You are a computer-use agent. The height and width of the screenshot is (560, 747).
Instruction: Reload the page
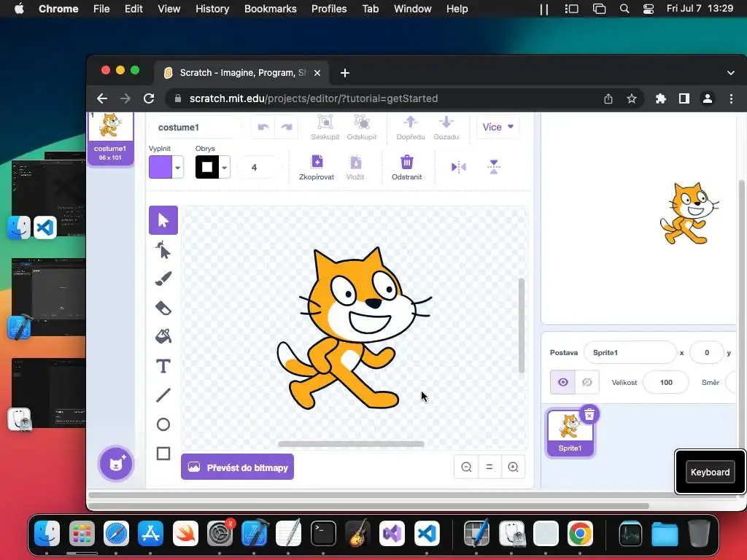(x=149, y=98)
